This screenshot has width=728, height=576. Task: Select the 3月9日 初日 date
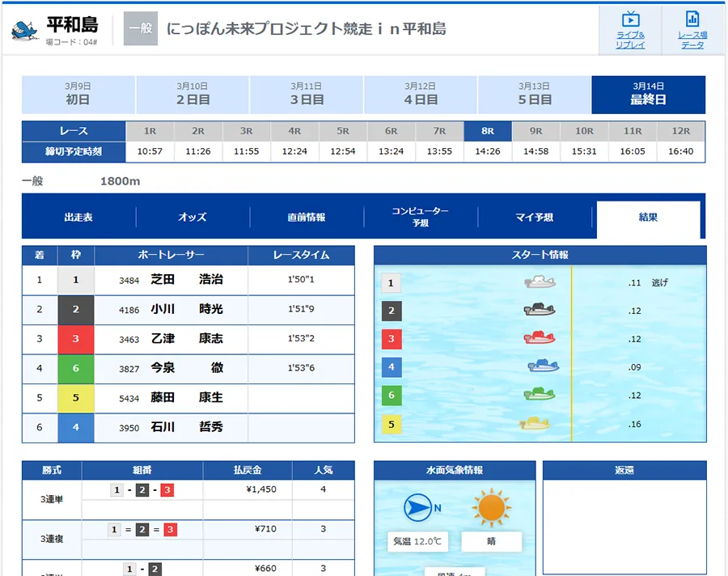[x=78, y=95]
